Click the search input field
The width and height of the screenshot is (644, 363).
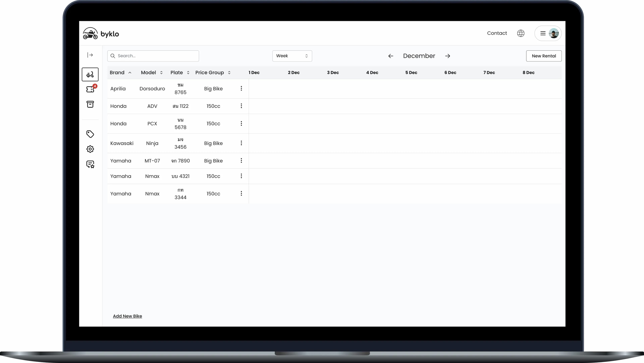pos(153,56)
